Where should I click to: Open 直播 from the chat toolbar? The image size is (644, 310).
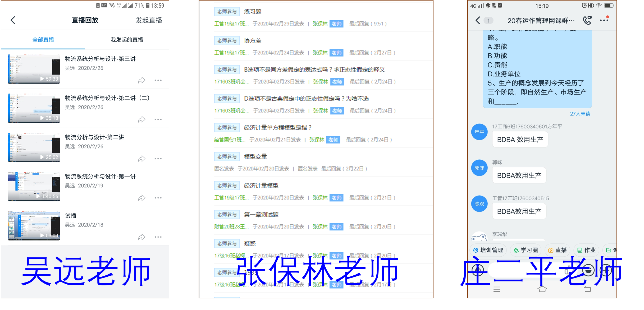coord(557,250)
